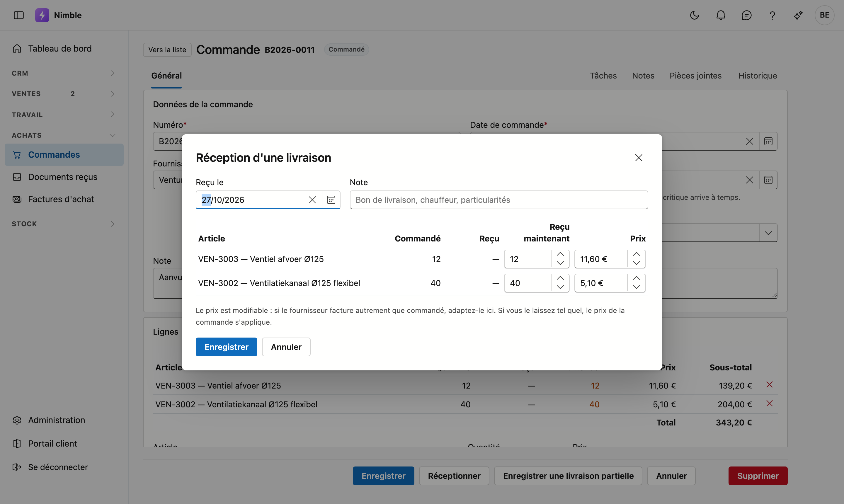
Task: Switch to the Tâches tab
Action: [x=603, y=76]
